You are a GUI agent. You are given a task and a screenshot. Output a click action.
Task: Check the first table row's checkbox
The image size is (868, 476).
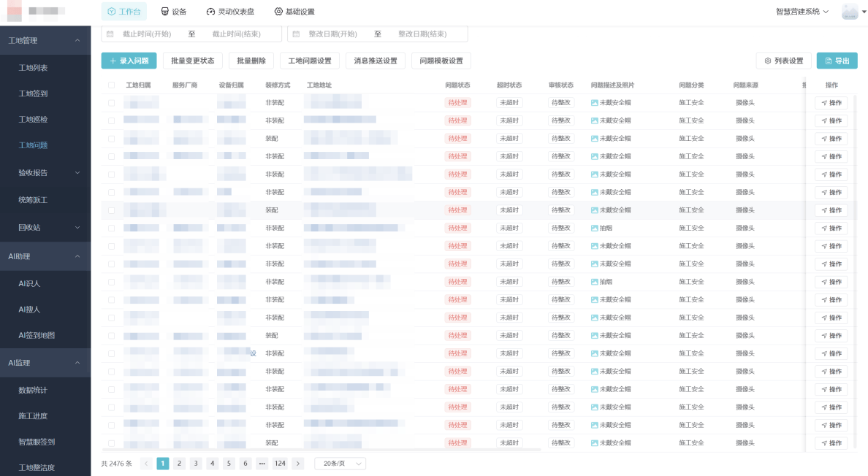tap(112, 103)
